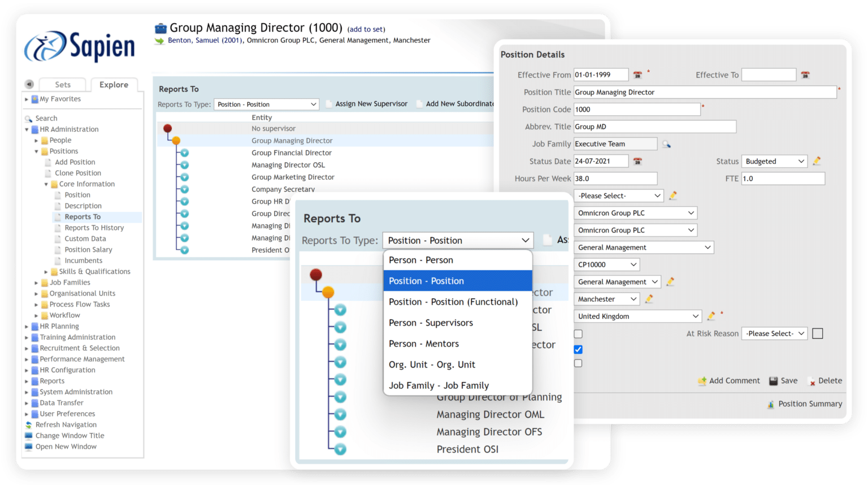This screenshot has height=488, width=868.
Task: Click the Search magnifier icon in the navigation tree
Action: tap(29, 119)
